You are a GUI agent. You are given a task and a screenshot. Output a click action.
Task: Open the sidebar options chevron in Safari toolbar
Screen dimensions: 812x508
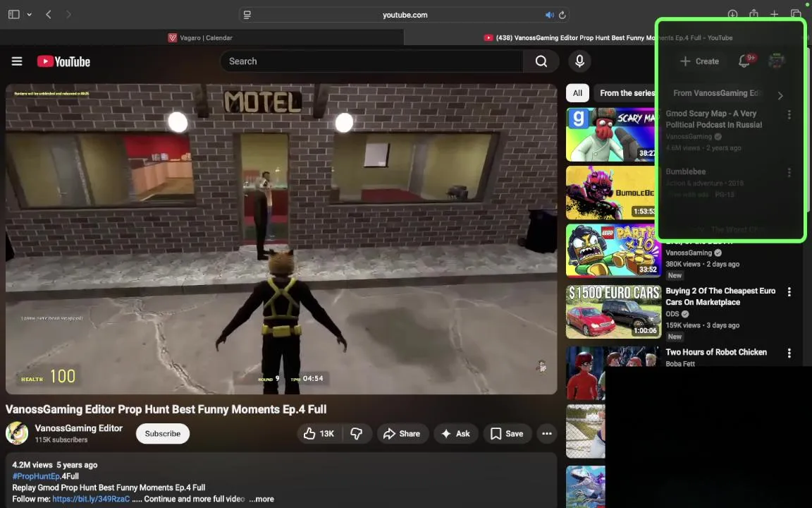tap(30, 15)
